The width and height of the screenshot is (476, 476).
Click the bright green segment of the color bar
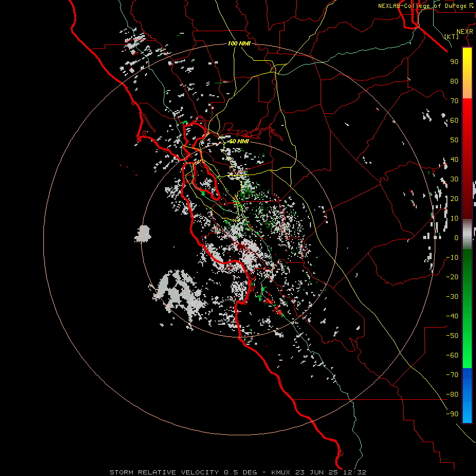click(467, 349)
